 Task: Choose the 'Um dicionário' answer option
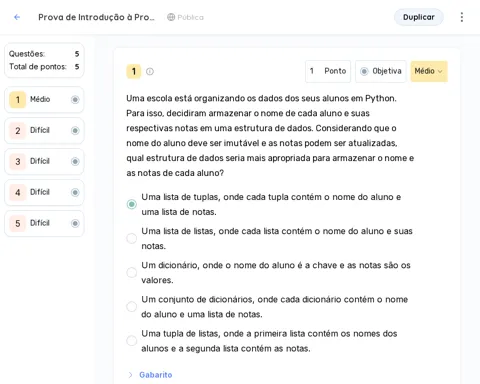(132, 272)
